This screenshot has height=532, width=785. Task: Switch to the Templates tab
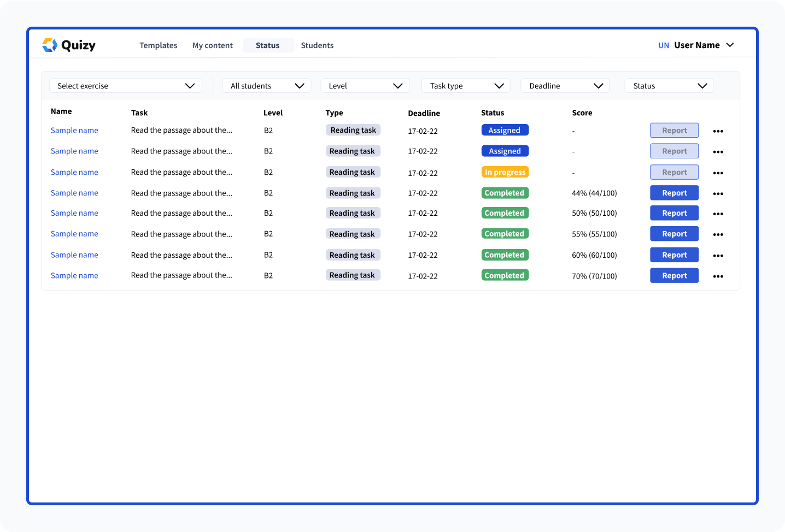click(x=158, y=45)
